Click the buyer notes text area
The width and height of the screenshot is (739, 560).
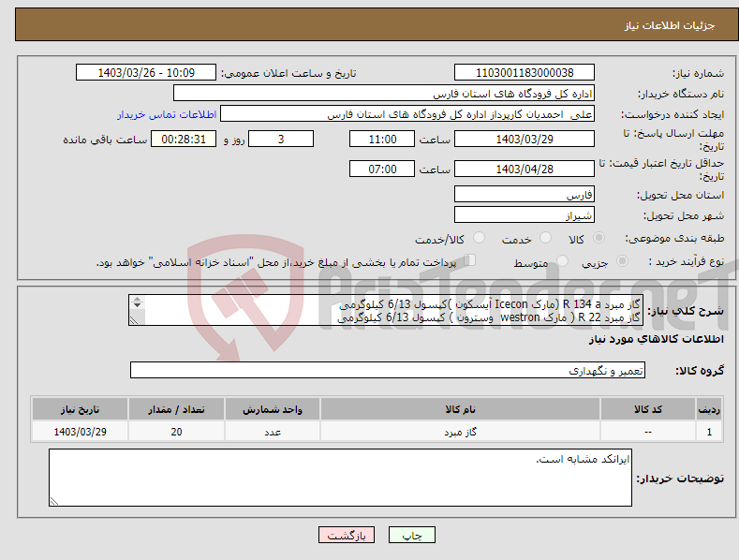tap(340, 478)
